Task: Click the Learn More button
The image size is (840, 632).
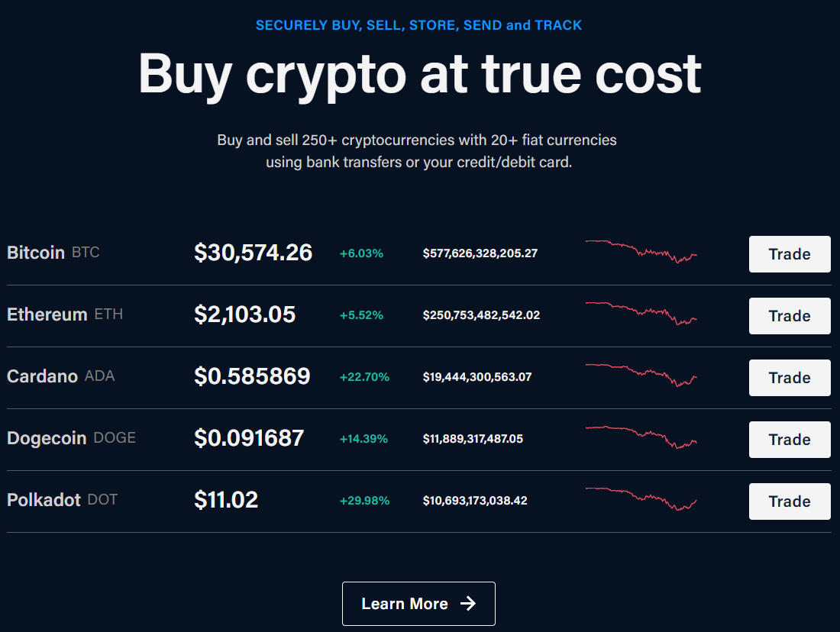Action: coord(419,604)
